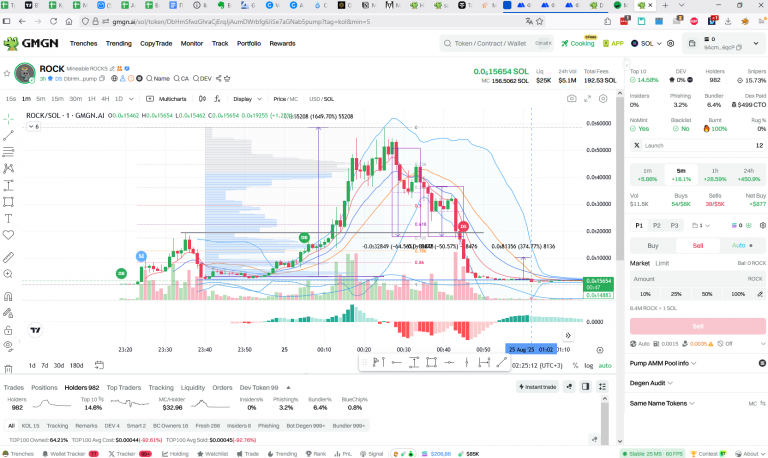Expand Same Name Tokens section
768x458 pixels.
coord(662,403)
